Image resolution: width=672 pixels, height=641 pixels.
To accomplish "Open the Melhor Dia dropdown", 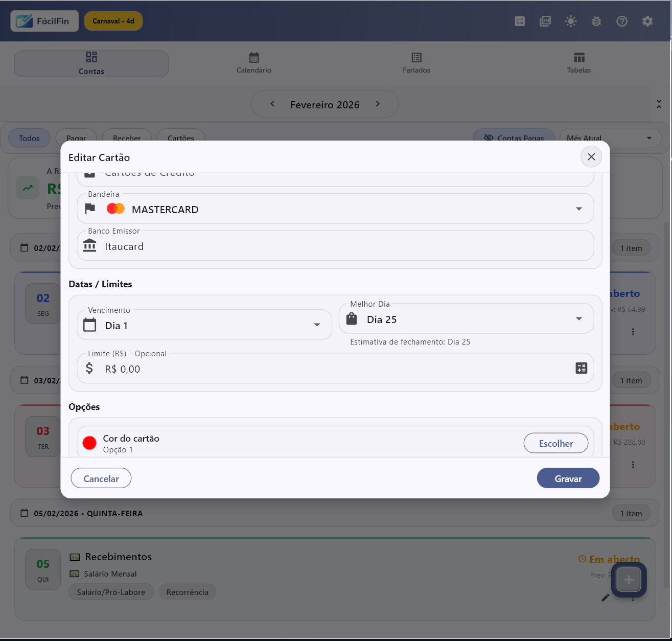I will [x=578, y=319].
